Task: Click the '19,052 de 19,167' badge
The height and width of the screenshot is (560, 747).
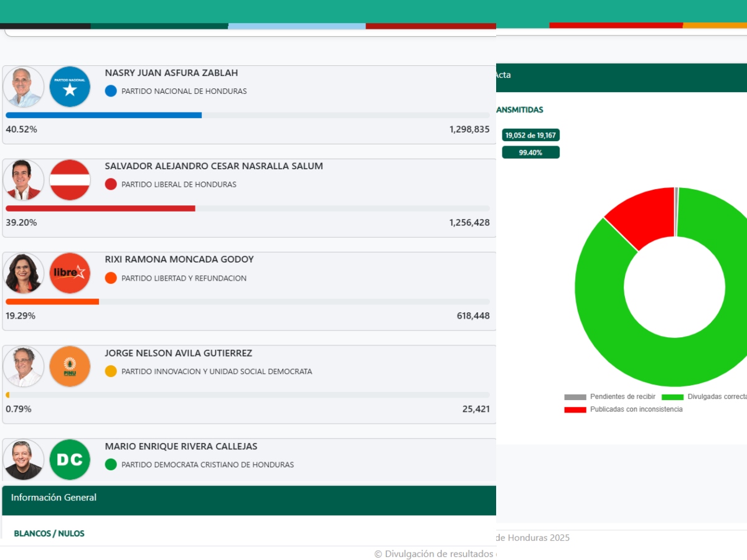Action: [x=530, y=135]
